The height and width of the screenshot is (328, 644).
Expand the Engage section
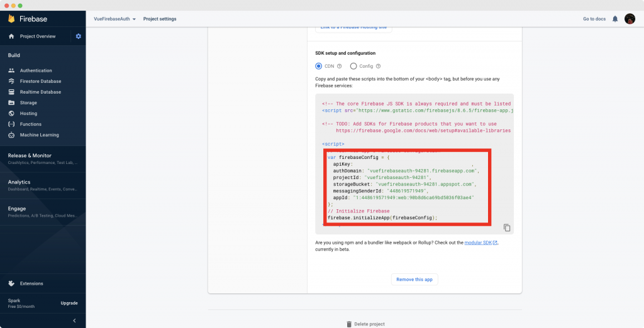coord(43,211)
